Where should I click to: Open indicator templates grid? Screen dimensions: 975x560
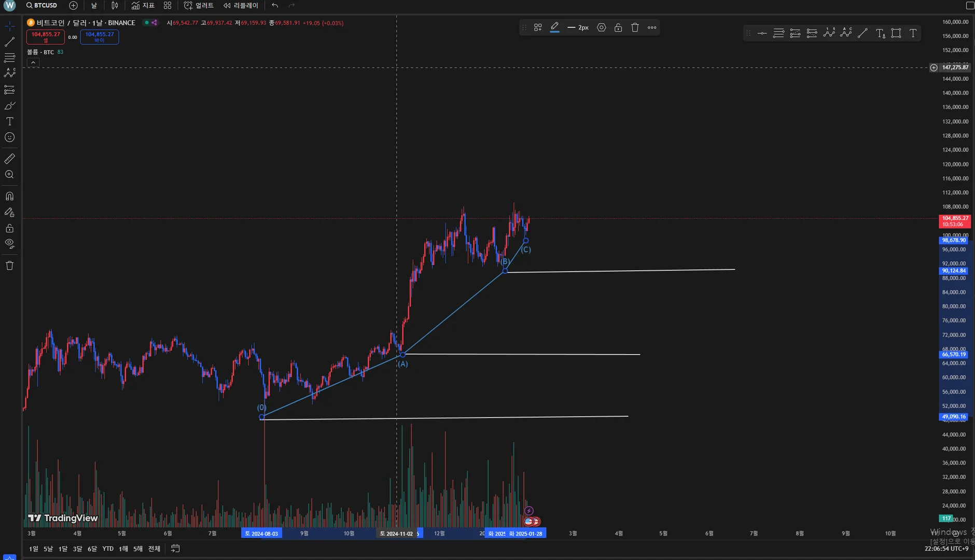[168, 5]
